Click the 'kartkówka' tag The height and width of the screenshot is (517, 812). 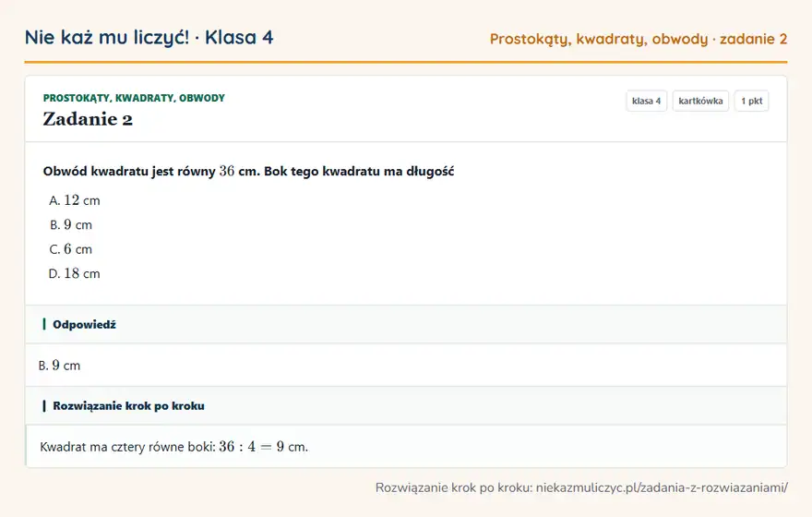(x=700, y=101)
